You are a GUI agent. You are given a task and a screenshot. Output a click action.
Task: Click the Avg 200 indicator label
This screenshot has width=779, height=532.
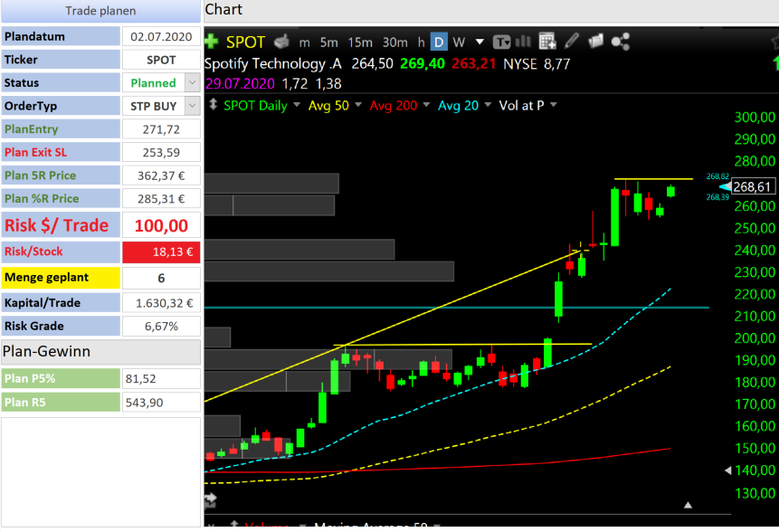[393, 105]
